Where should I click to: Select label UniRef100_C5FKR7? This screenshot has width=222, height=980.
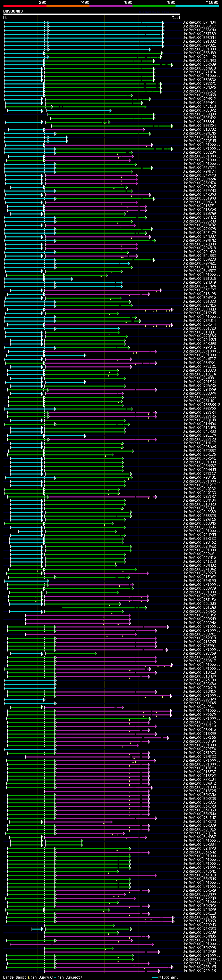(x=199, y=290)
